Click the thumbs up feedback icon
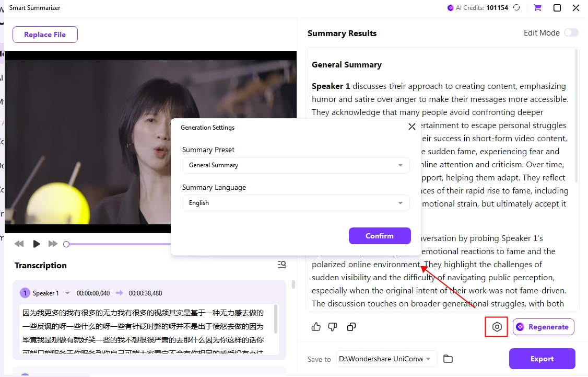 tap(316, 327)
